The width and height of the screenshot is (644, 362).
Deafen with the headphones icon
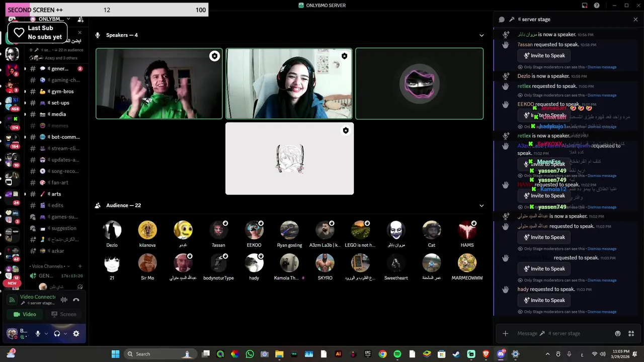click(57, 333)
